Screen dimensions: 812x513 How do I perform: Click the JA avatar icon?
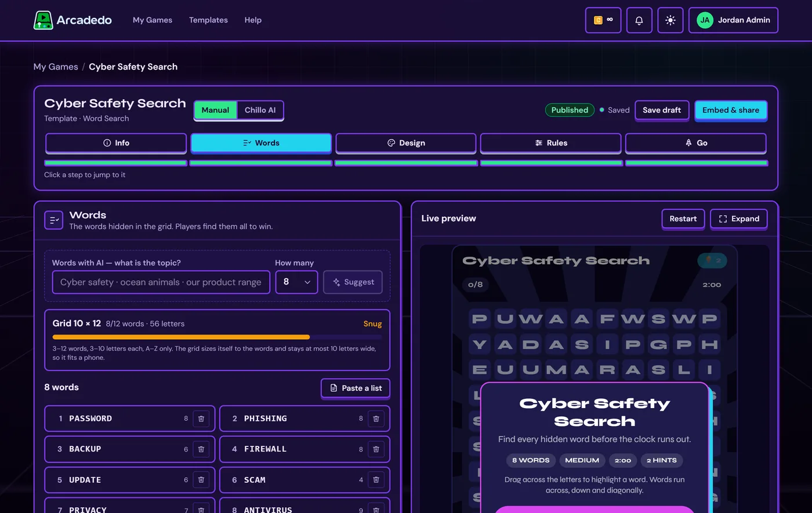pos(705,20)
